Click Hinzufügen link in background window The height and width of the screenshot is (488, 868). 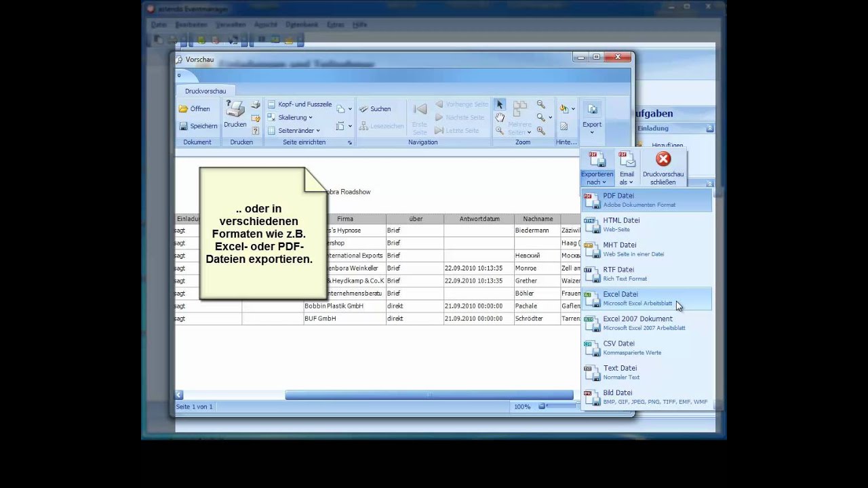pos(667,146)
